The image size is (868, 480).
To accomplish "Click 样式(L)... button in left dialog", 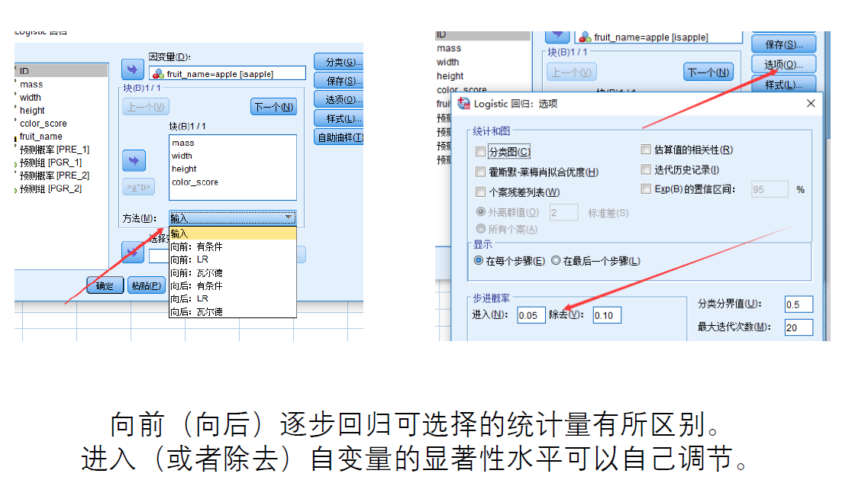I will 339,118.
